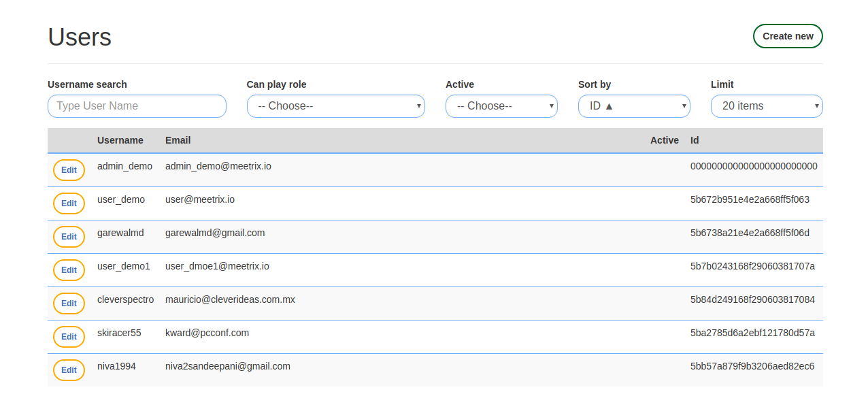Click the Username column header

[120, 140]
